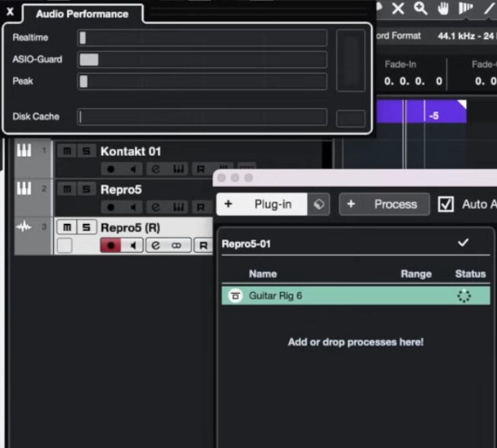The image size is (497, 448).
Task: Select the Hand pan tool
Action: point(443,8)
